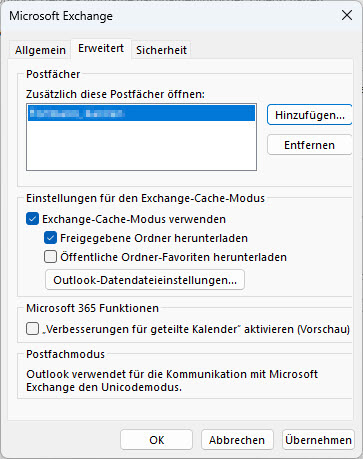Screen dimensions: 363x459
Task: Enable Öffentliche Ordner-Favoriten herunterladen
Action: click(50, 257)
